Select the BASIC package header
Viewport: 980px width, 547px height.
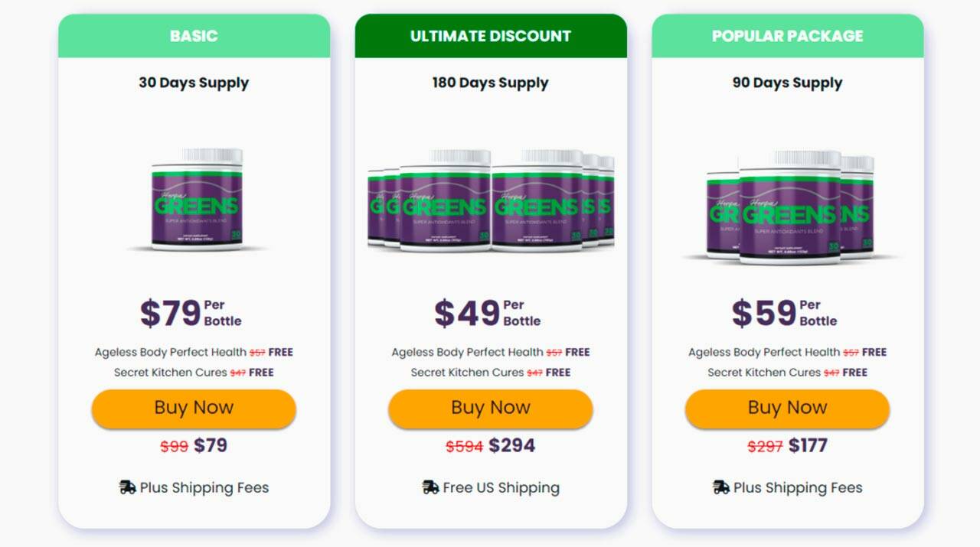click(194, 36)
